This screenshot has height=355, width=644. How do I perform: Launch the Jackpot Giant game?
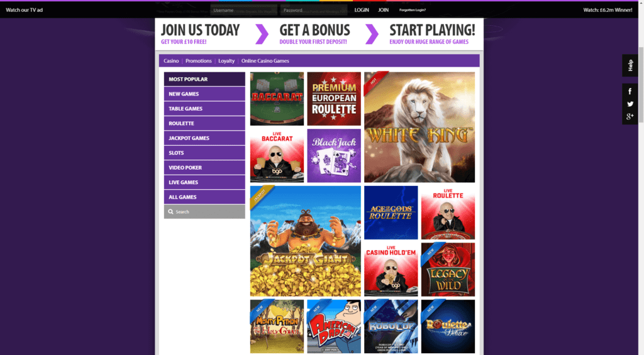(x=305, y=241)
